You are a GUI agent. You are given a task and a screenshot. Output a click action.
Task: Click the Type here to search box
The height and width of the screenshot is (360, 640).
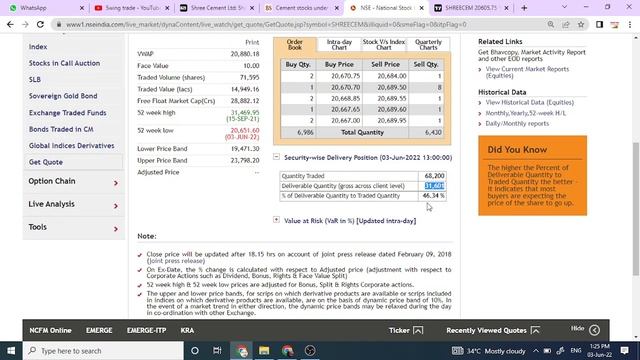[103, 351]
